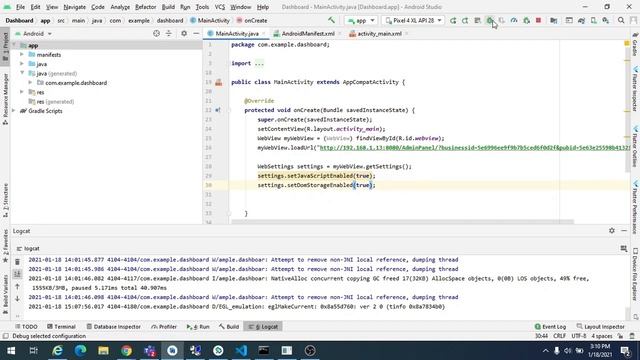Open the Build menu

click(168, 7)
